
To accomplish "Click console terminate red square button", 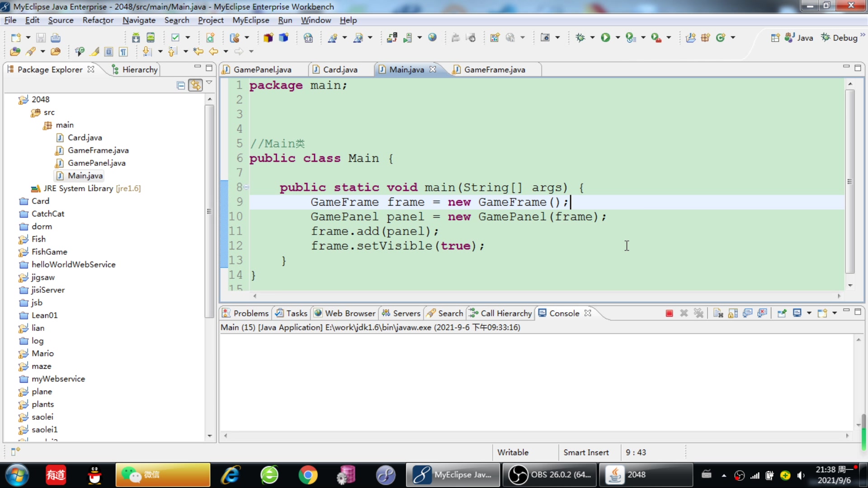I will tap(669, 313).
